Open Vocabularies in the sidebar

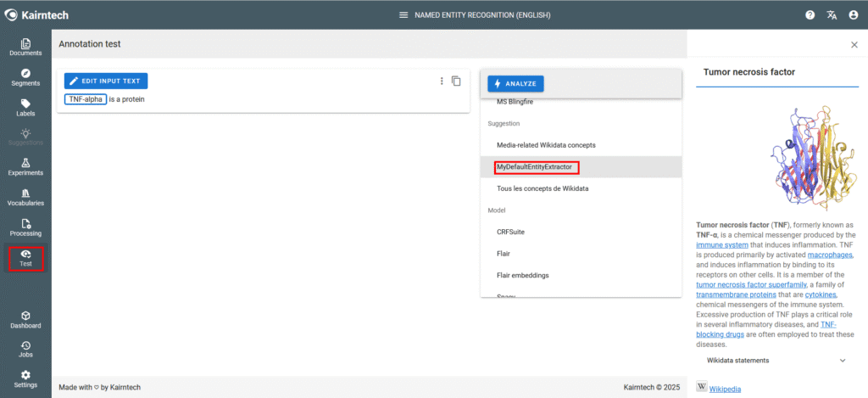pos(25,197)
